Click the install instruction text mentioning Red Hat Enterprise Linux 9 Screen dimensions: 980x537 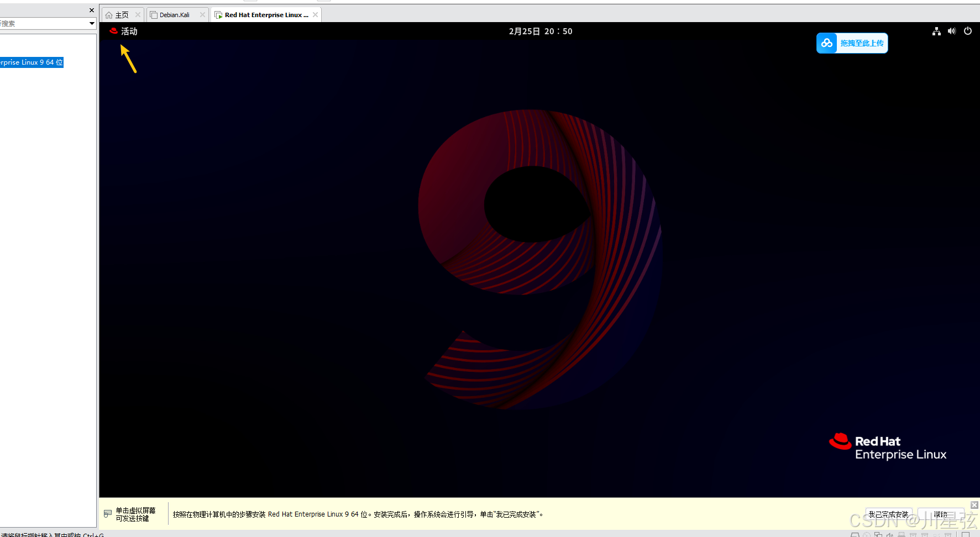tap(358, 514)
